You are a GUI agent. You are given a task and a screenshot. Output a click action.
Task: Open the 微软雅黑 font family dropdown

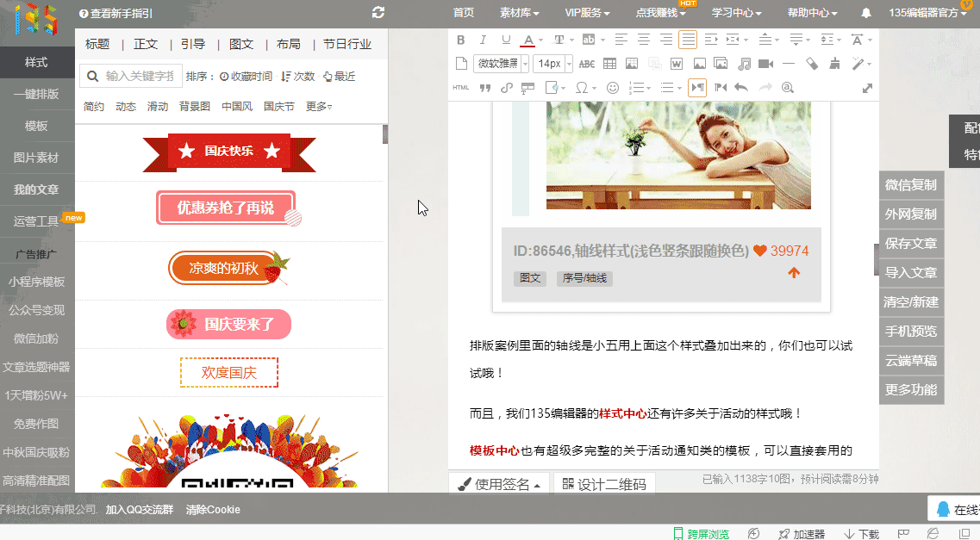tap(501, 64)
